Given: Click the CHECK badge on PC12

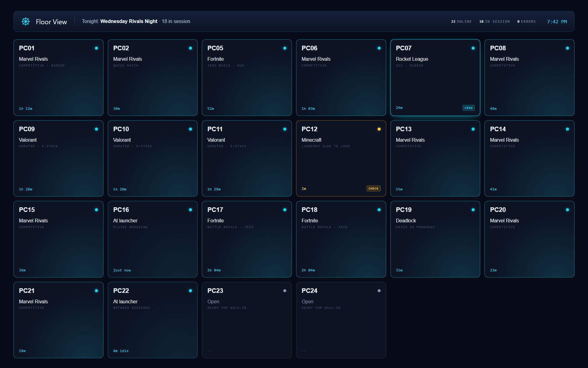Looking at the screenshot, I should pos(373,189).
